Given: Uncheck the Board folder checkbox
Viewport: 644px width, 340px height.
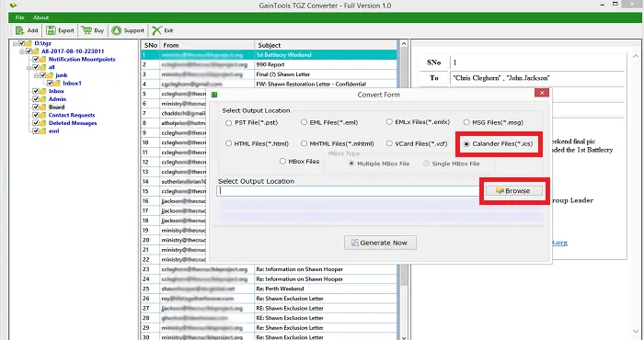Looking at the screenshot, I should click(x=36, y=107).
